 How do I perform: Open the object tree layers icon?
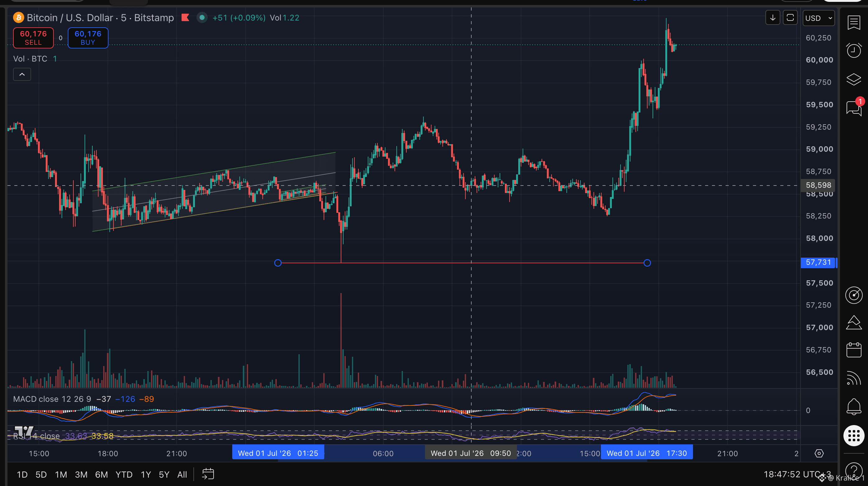pos(853,80)
